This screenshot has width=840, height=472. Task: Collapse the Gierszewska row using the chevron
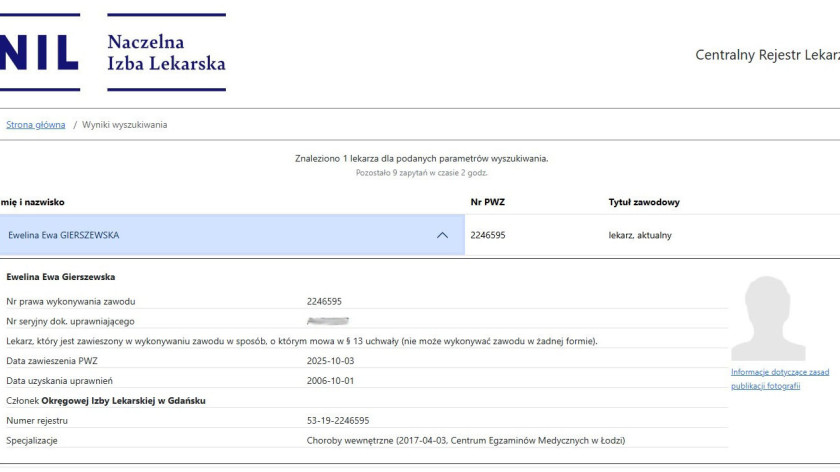pos(442,235)
